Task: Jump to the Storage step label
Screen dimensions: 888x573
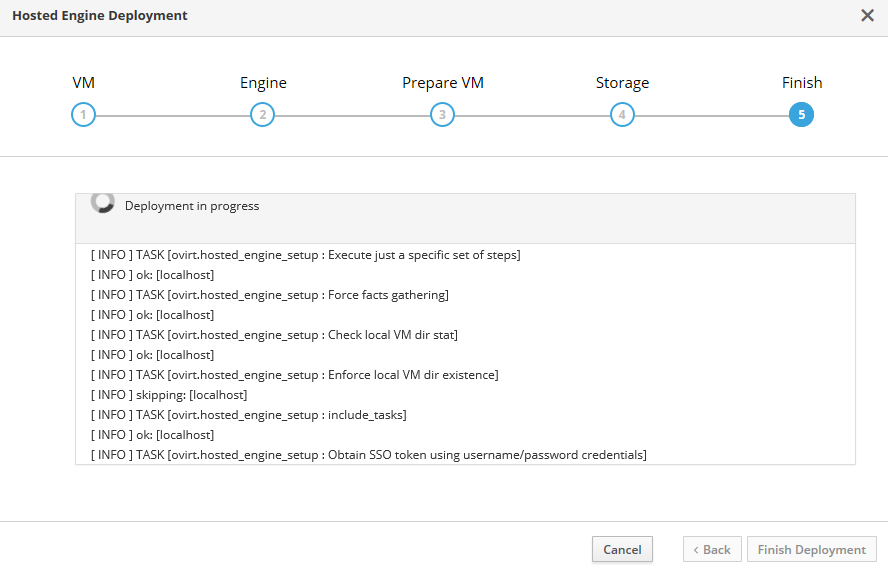Action: (622, 83)
